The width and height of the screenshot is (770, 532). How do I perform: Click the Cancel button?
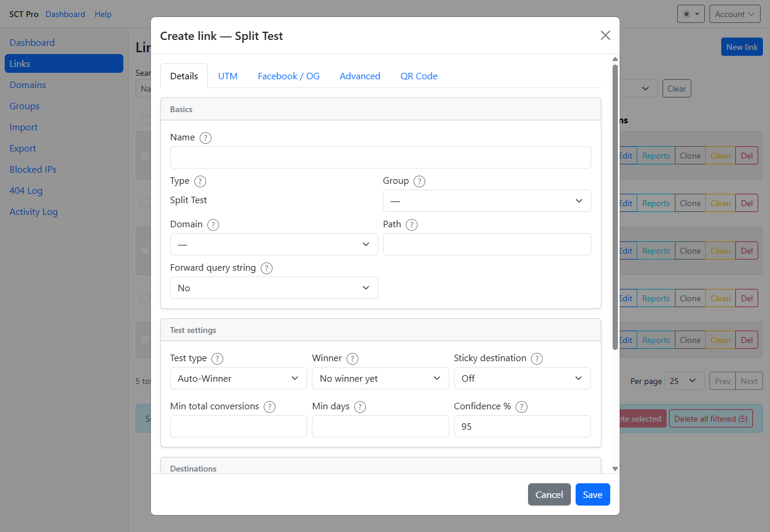(x=549, y=494)
